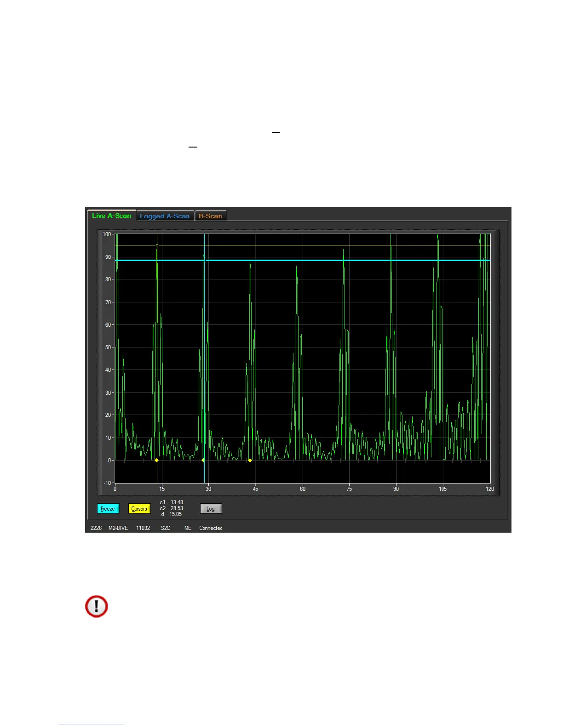Click the yellow diamond marker near 43

[250, 460]
